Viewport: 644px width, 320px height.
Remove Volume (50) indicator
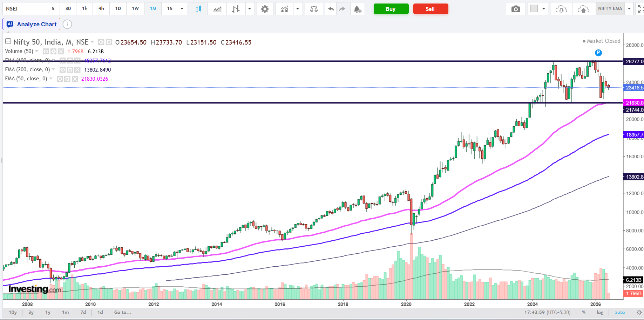tap(61, 51)
